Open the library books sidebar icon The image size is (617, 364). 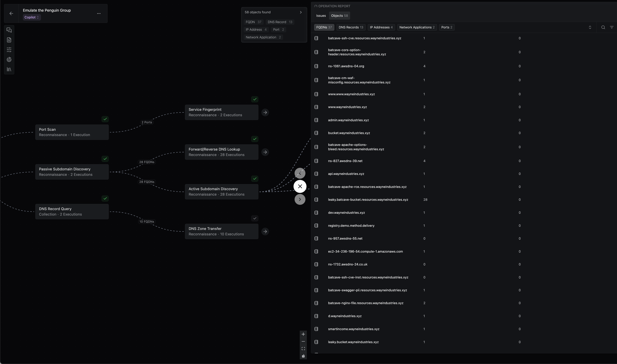point(9,69)
